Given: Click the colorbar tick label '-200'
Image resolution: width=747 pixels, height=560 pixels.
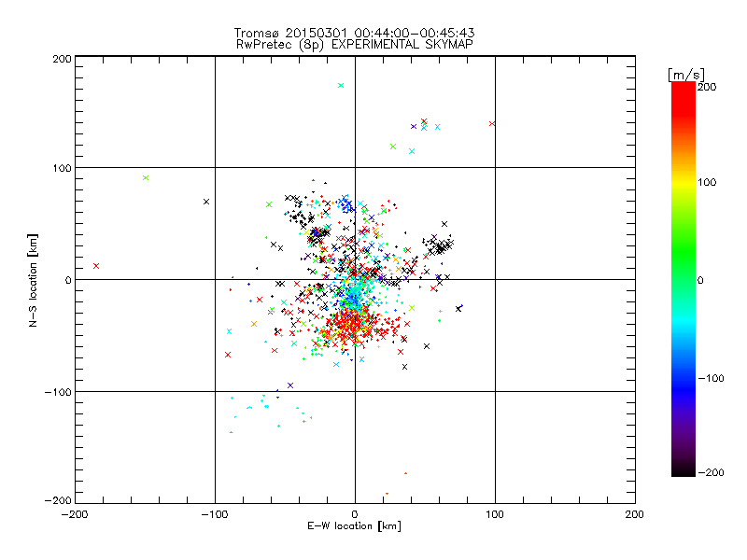Looking at the screenshot, I should [x=711, y=472].
